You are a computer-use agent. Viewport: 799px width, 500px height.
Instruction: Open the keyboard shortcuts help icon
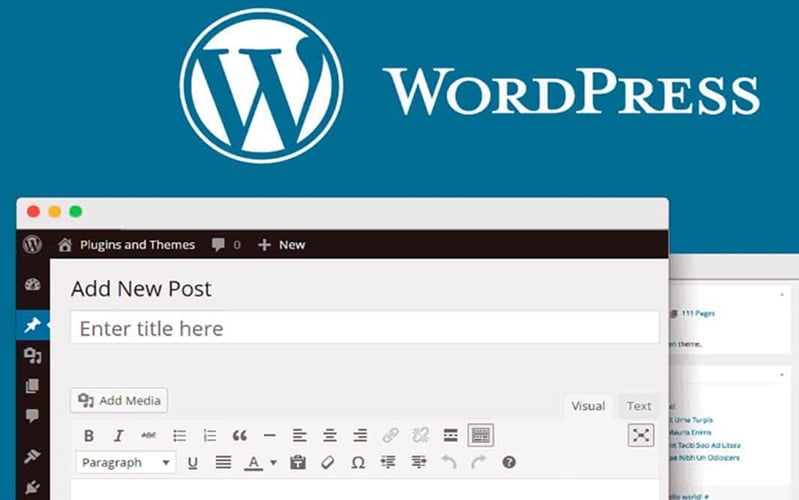coord(509,462)
